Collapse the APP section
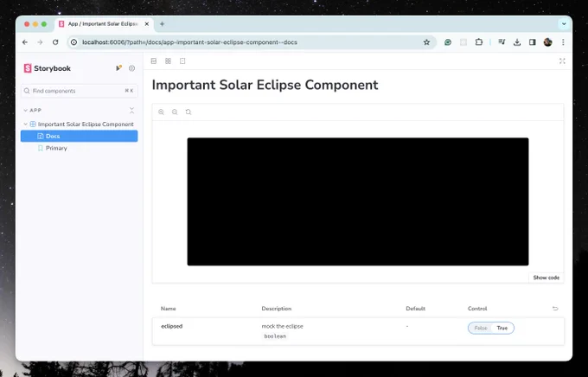This screenshot has height=377, width=588. click(x=32, y=111)
